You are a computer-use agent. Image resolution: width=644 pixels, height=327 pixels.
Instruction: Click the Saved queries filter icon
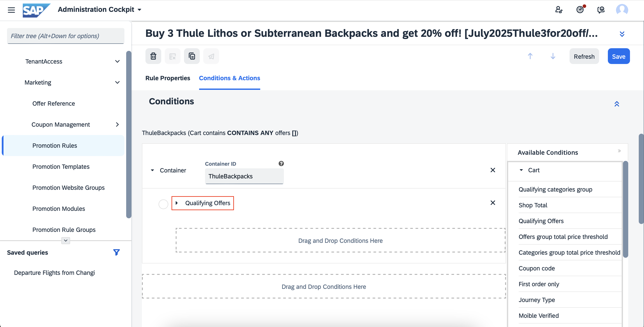116,252
